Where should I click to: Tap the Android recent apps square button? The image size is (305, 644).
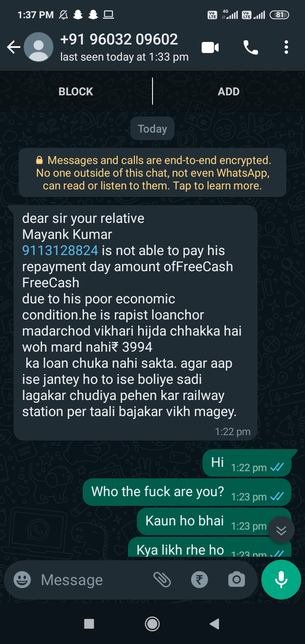(89, 624)
